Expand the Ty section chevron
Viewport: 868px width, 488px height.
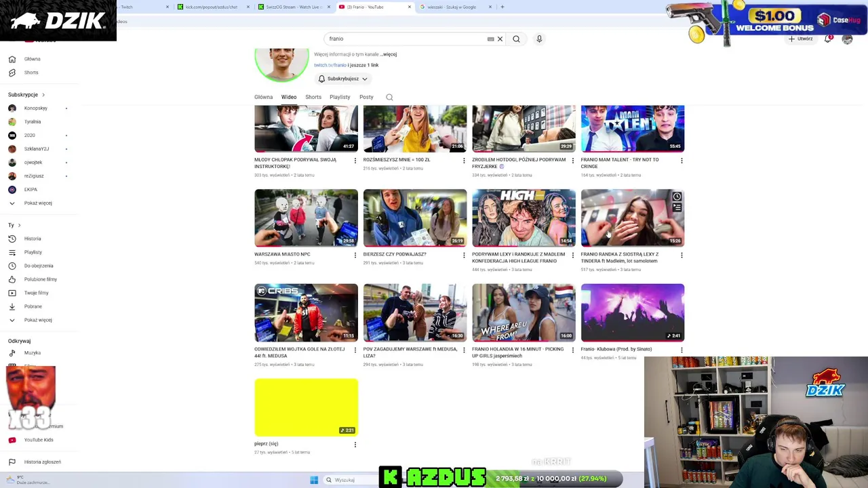[19, 225]
